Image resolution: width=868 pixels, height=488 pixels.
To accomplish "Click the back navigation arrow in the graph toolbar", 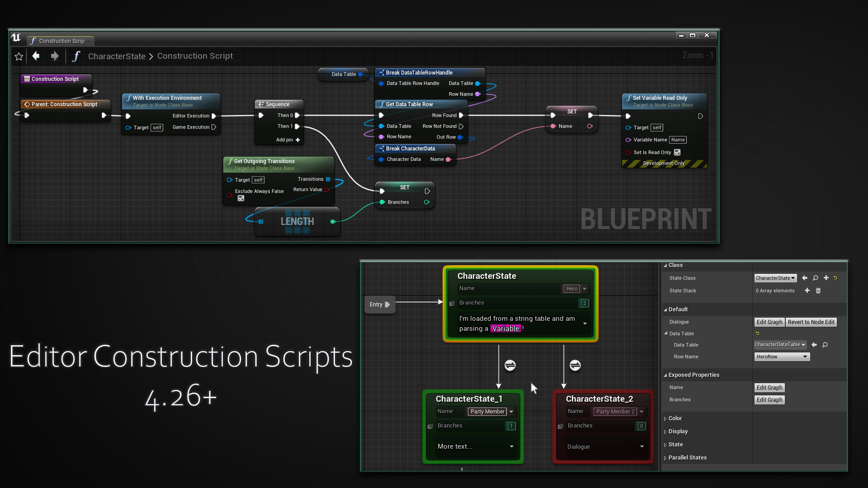I will pos(36,56).
